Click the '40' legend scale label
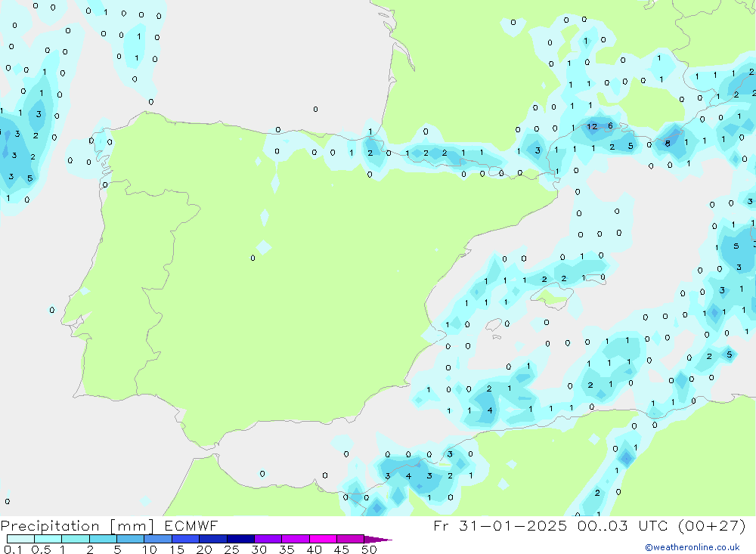This screenshot has height=554, width=756. pos(314,549)
